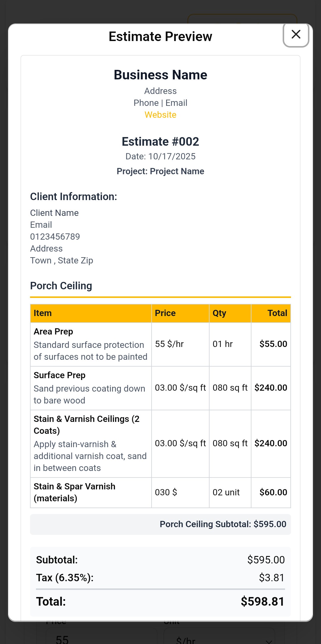Click the Business Name heading
The image size is (321, 644).
pos(160,75)
